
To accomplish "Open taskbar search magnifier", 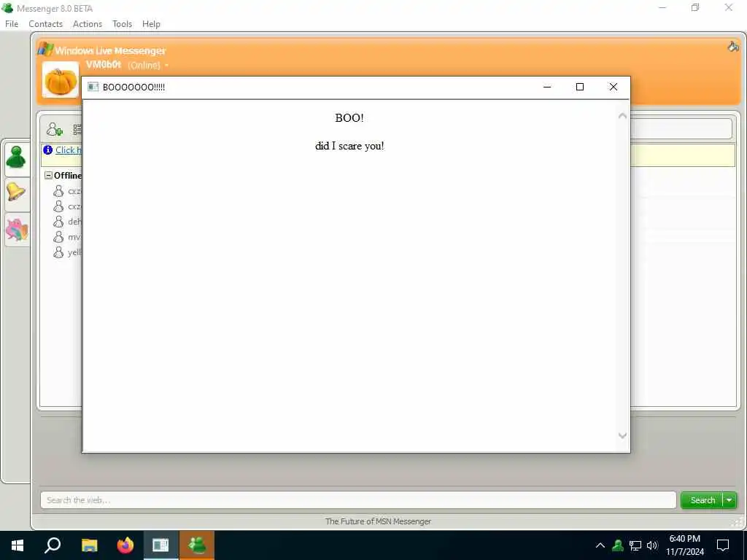I will [53, 545].
